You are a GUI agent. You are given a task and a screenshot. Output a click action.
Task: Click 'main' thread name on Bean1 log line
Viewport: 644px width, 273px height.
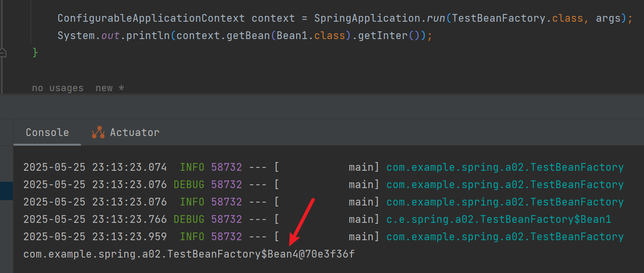coord(361,219)
